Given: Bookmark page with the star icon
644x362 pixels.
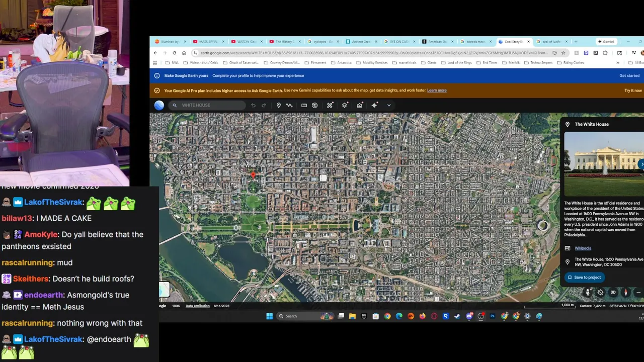Looking at the screenshot, I should pyautogui.click(x=563, y=53).
